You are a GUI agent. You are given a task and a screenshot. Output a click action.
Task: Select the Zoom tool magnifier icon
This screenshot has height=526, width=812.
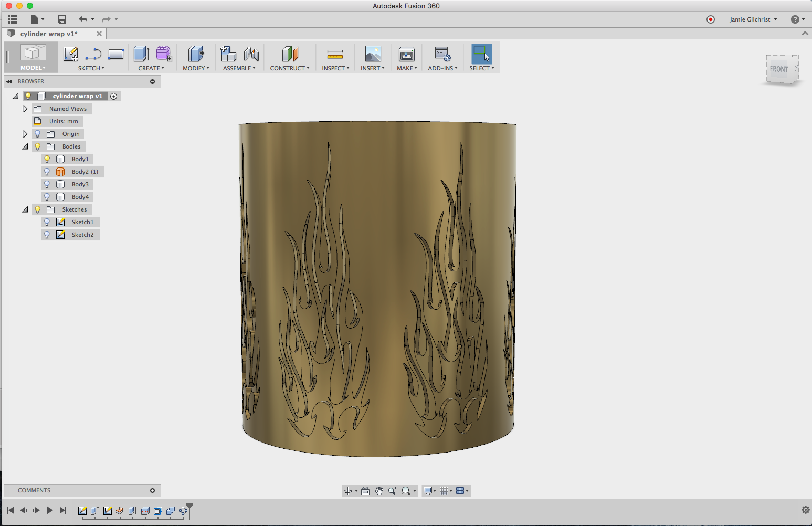(x=393, y=490)
